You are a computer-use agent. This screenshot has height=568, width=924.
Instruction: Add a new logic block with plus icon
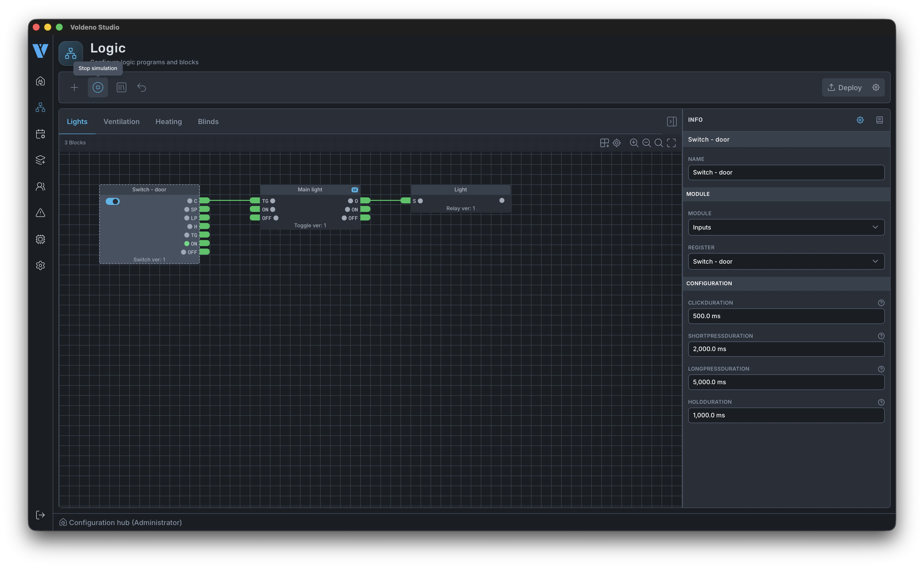(x=74, y=88)
